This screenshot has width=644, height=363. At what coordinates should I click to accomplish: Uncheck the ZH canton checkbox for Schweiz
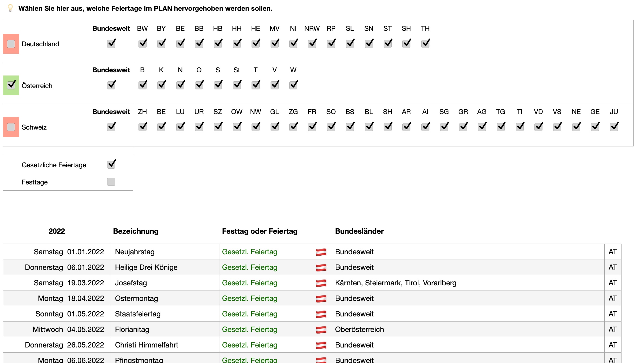143,127
